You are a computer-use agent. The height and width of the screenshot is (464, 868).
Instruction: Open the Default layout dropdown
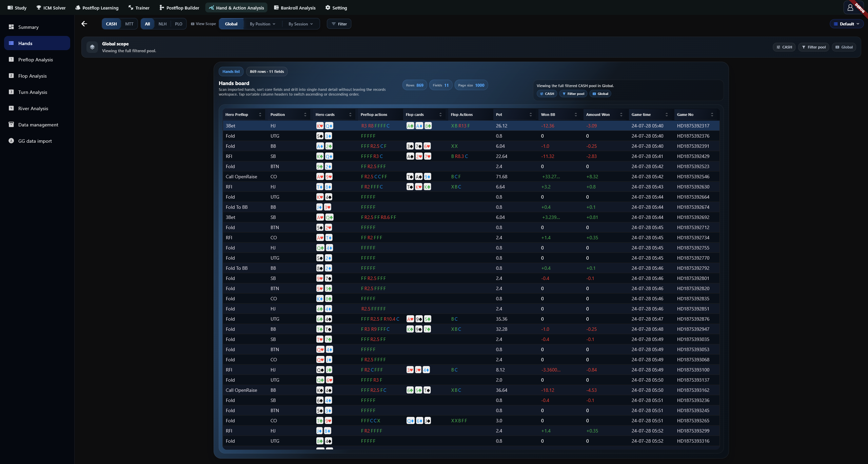846,24
